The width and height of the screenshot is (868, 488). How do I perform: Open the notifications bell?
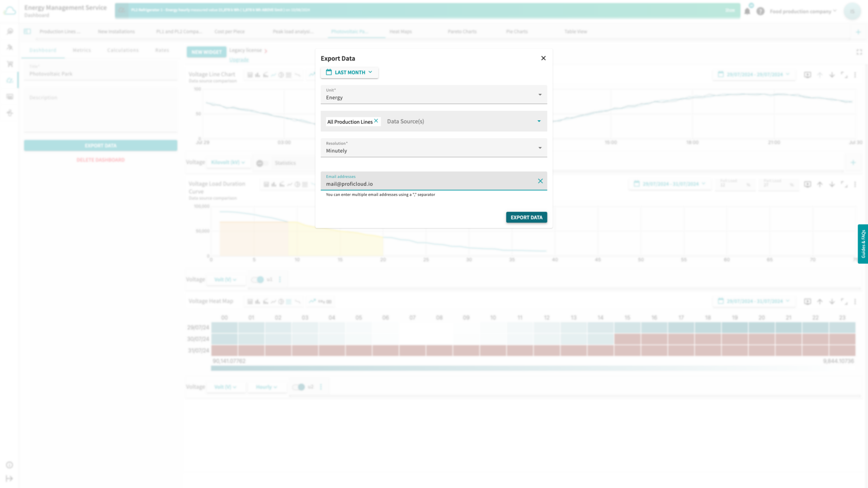tap(747, 11)
